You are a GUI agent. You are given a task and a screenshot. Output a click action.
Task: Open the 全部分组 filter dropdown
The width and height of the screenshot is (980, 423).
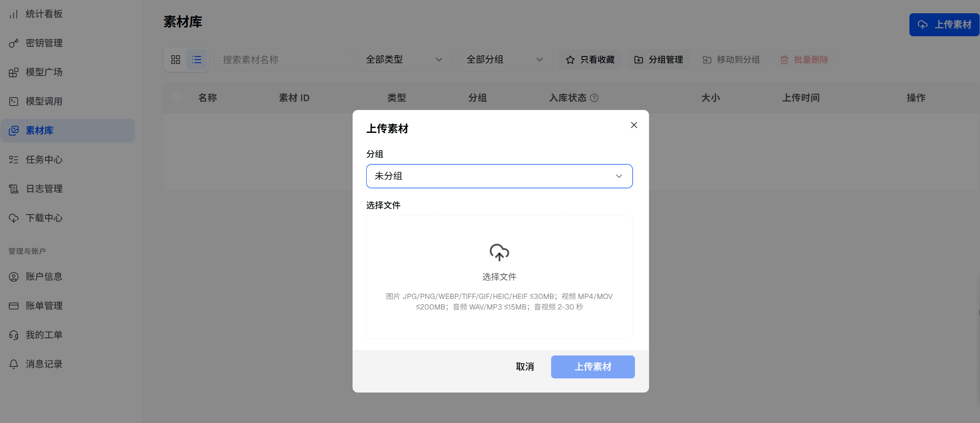coord(505,60)
